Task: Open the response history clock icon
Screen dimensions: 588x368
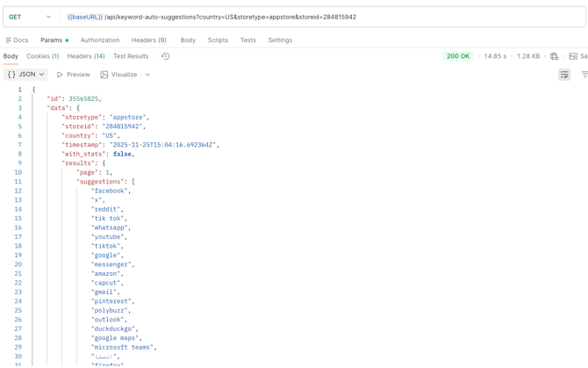Action: pos(165,56)
